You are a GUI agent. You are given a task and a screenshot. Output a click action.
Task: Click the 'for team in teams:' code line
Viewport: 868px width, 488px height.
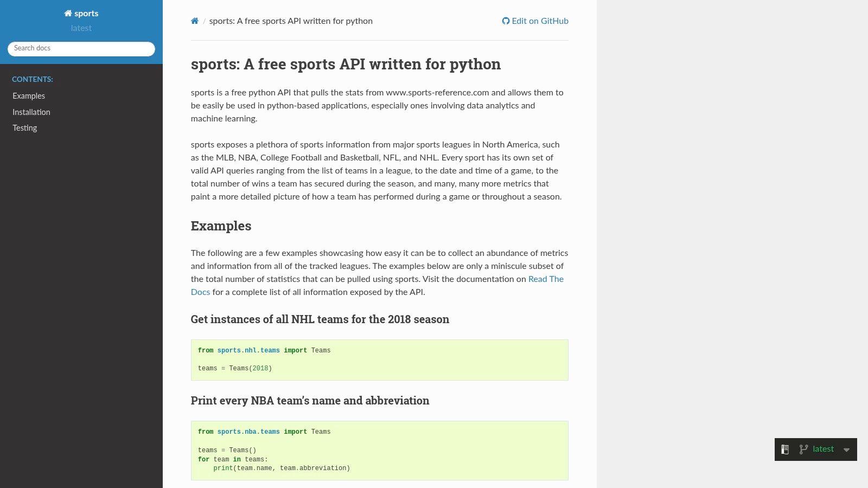233,459
